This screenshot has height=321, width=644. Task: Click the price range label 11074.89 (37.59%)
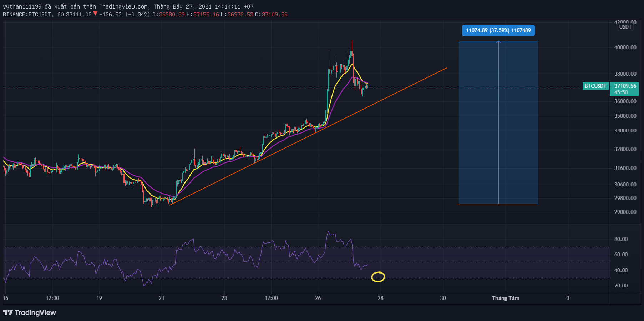point(498,30)
